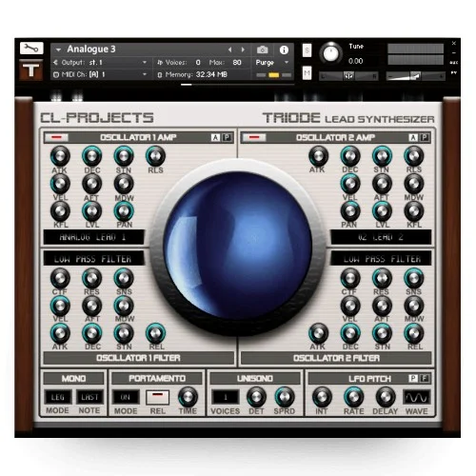Screen dimensions: 476x476
Task: Click Oscillator 1 Filter CTF knob
Action: point(60,278)
